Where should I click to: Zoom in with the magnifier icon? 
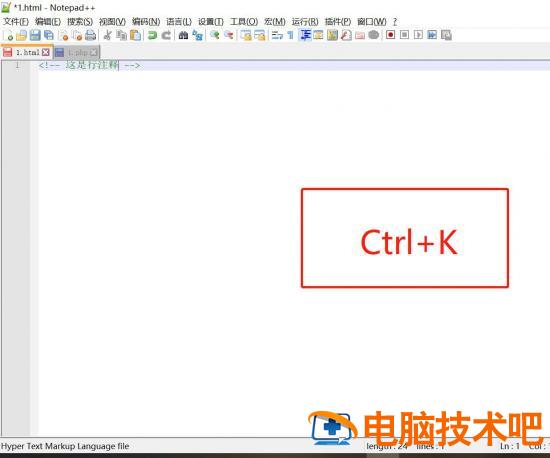point(215,35)
